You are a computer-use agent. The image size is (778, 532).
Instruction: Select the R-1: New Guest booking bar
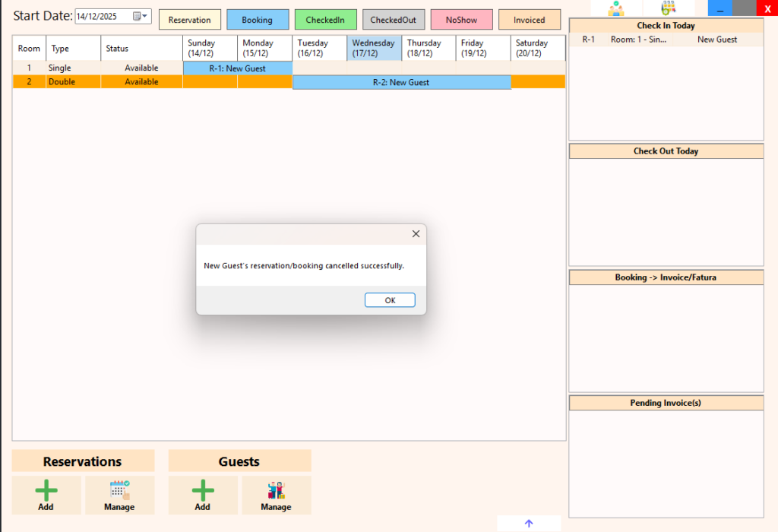pos(238,68)
